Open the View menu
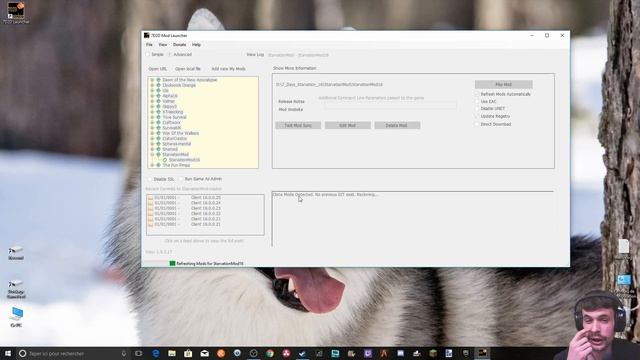 click(x=162, y=44)
